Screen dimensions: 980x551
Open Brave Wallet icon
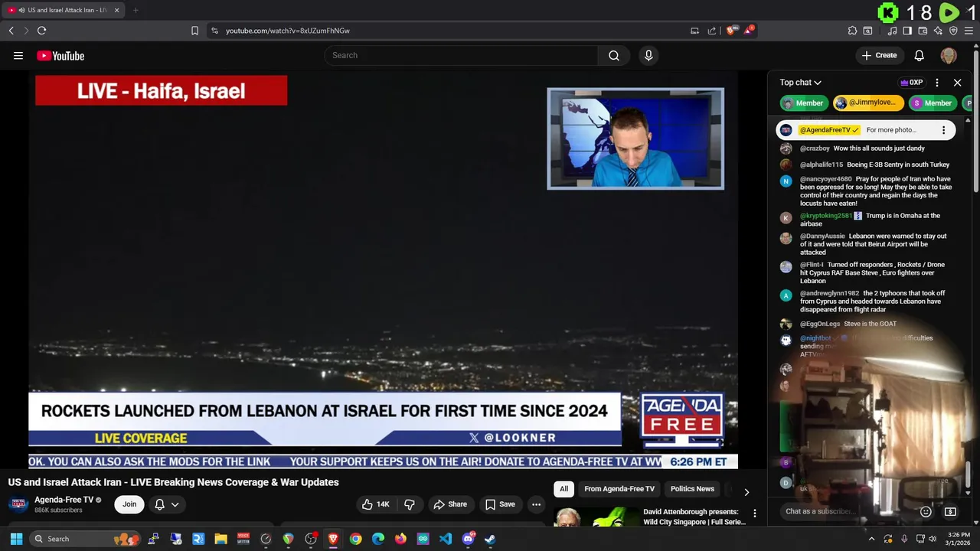pos(923,31)
